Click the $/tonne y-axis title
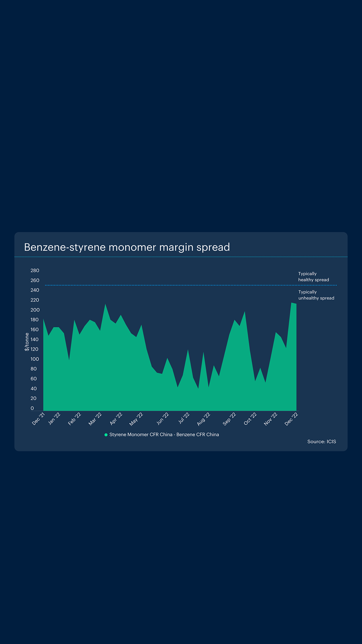The width and height of the screenshot is (362, 644). [x=27, y=342]
